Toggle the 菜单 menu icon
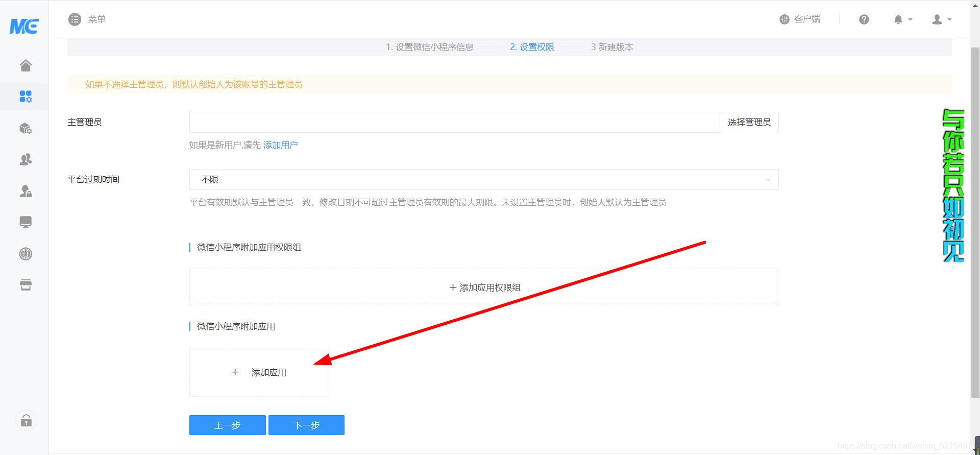The image size is (980, 455). click(75, 19)
